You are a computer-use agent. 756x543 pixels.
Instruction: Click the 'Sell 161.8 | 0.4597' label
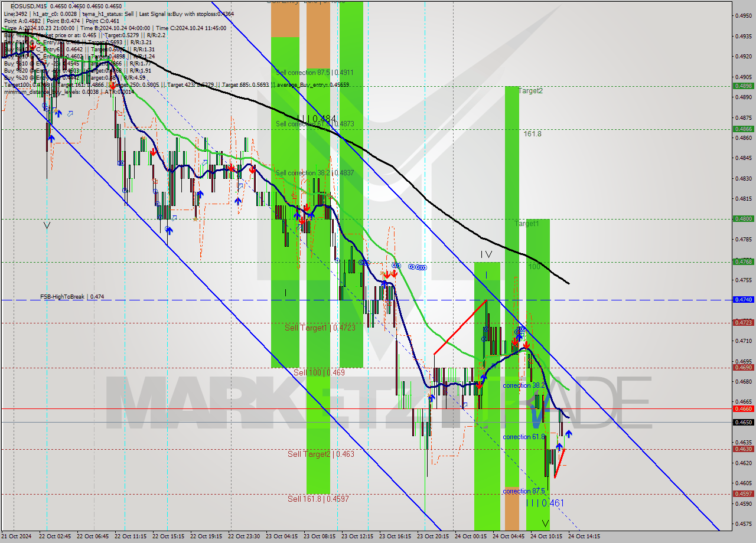click(318, 499)
